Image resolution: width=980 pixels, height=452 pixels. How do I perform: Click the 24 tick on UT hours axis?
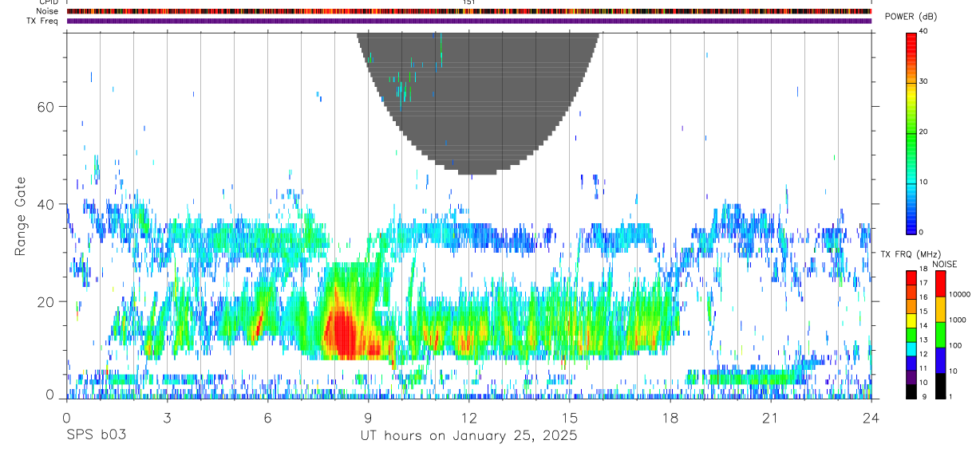(x=871, y=418)
